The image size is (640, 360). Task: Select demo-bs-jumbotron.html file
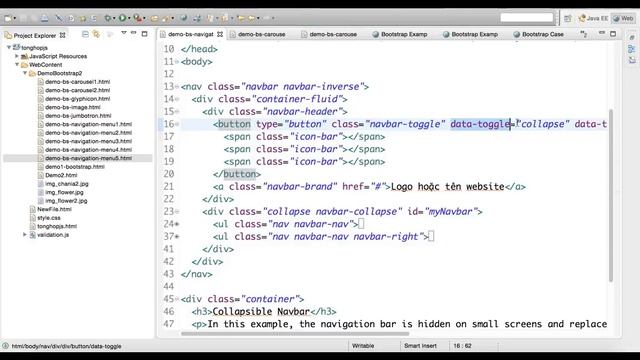tap(78, 116)
